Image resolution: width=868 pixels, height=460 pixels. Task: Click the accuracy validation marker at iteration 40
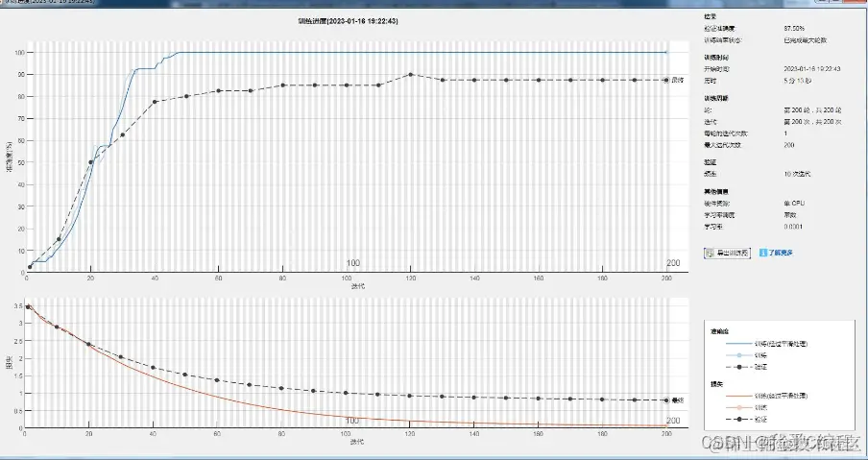(x=155, y=102)
